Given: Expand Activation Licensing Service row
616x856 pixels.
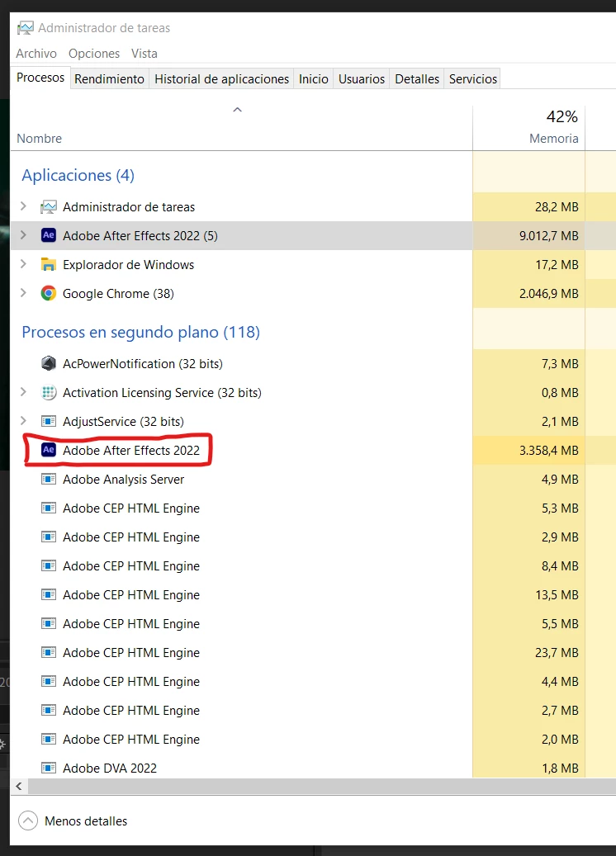Looking at the screenshot, I should [23, 392].
